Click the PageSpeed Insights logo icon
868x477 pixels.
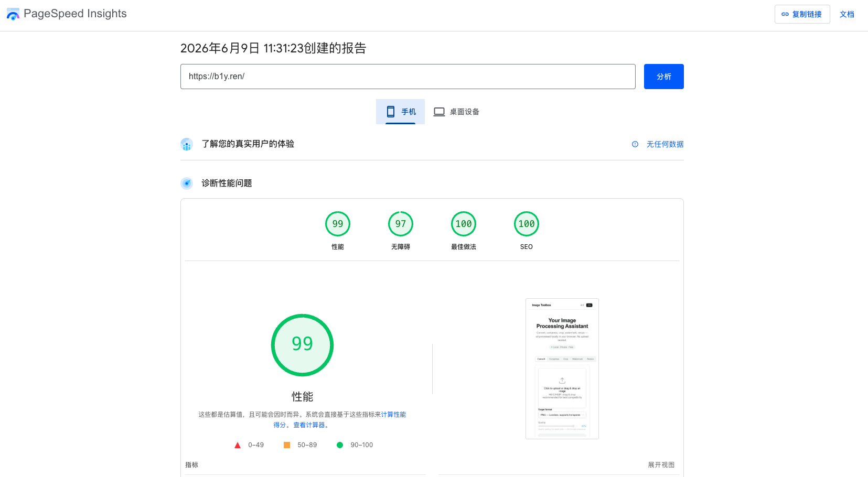[13, 14]
